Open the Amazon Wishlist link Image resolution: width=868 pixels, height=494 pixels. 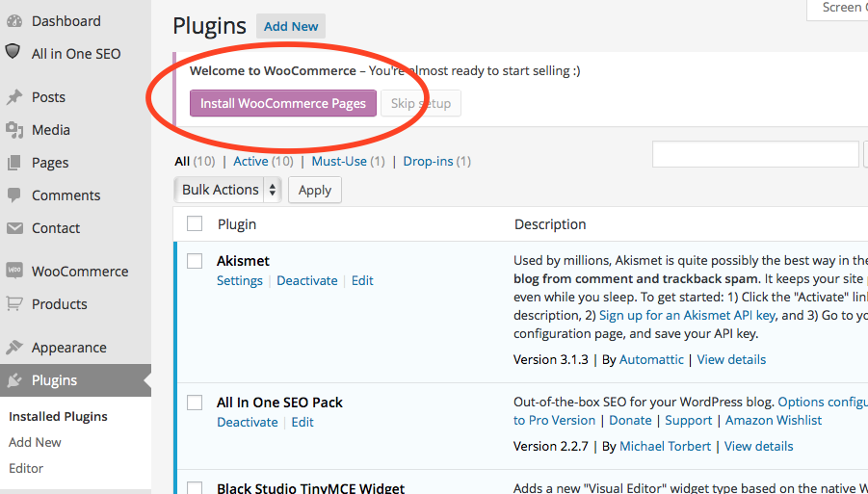point(774,421)
